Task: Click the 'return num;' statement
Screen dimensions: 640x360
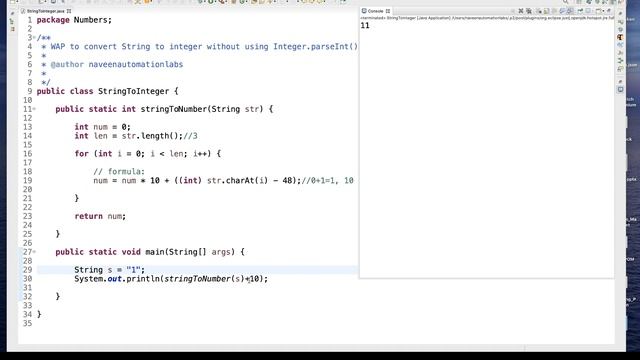Action: tap(100, 216)
